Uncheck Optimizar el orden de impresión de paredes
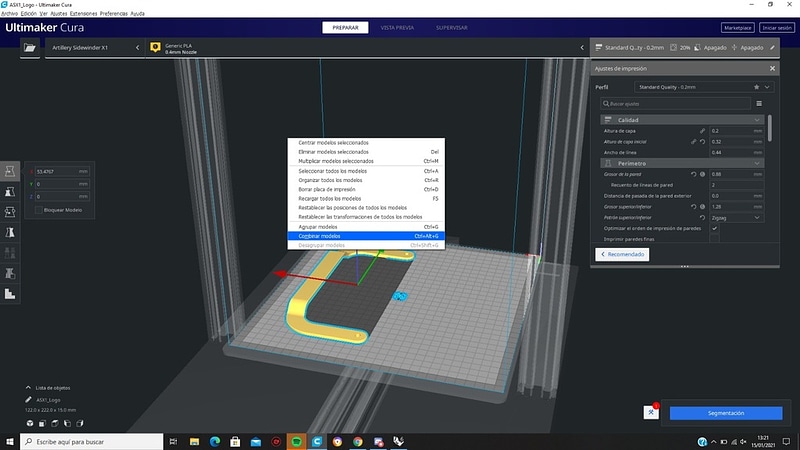The height and width of the screenshot is (450, 800). click(x=714, y=228)
